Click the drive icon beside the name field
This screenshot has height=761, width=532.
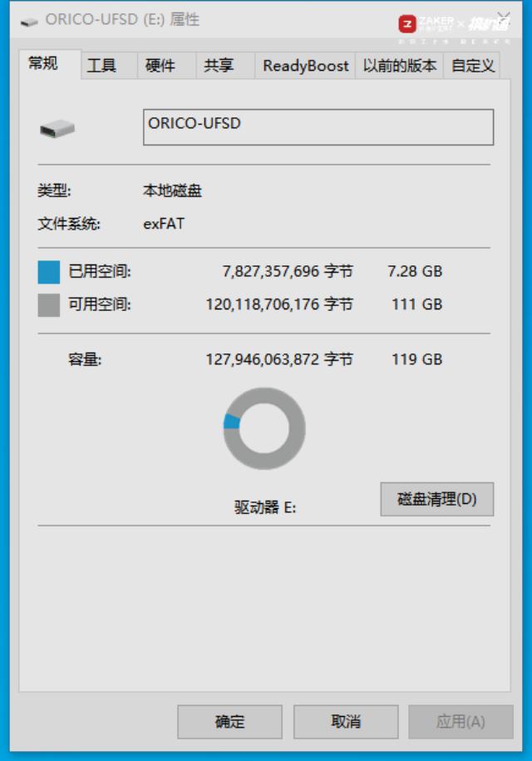tap(57, 129)
